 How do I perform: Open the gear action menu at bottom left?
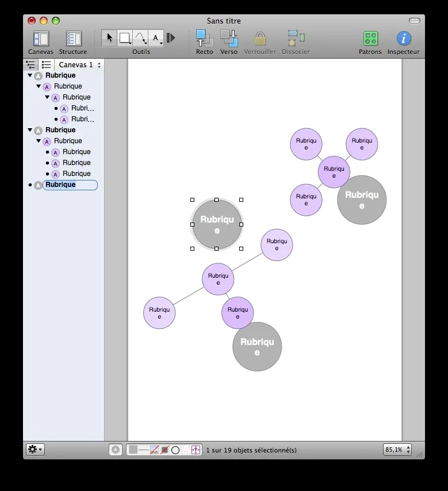[35, 450]
